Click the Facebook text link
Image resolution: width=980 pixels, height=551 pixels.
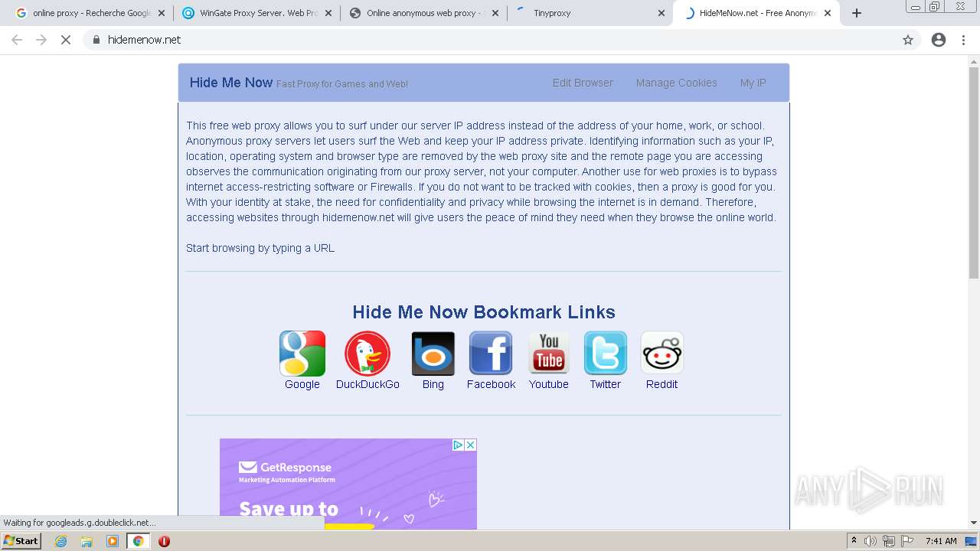point(491,384)
